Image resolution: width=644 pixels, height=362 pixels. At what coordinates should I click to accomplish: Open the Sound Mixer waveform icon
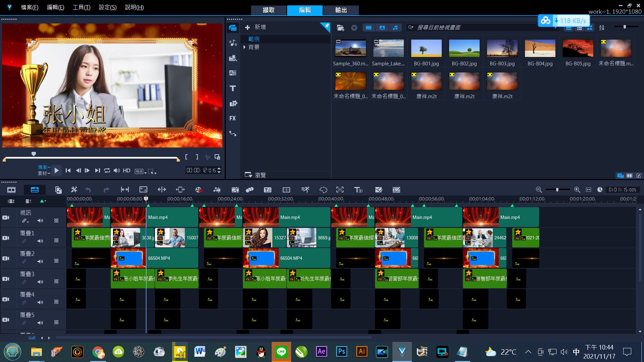217,190
